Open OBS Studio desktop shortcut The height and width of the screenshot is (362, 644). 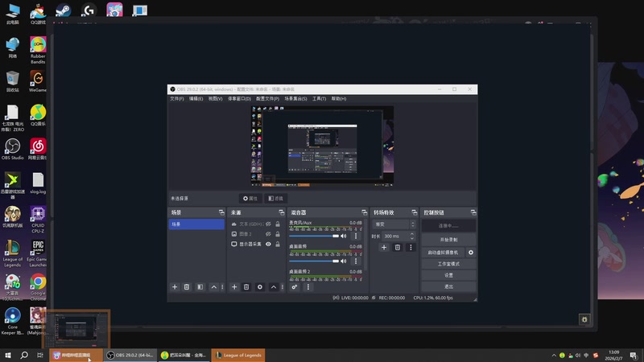click(12, 149)
